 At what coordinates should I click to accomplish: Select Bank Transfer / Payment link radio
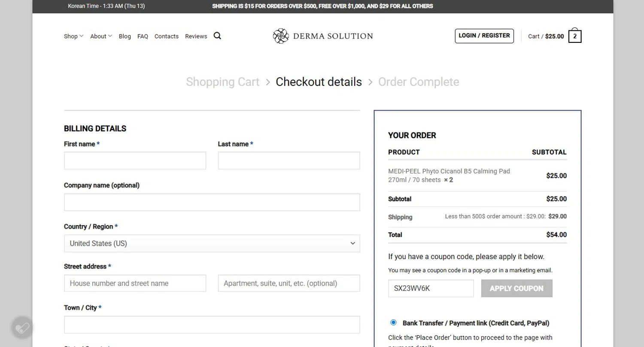tap(393, 323)
